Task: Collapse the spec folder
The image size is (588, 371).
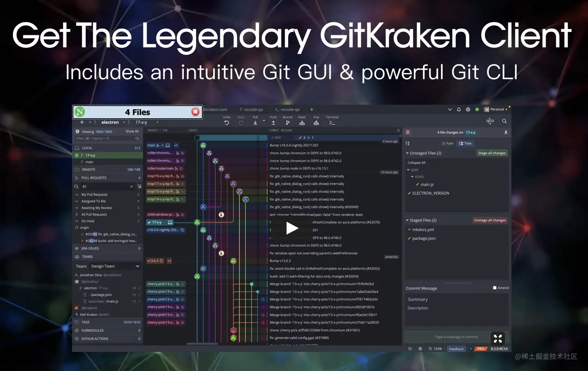Action: tap(408, 170)
